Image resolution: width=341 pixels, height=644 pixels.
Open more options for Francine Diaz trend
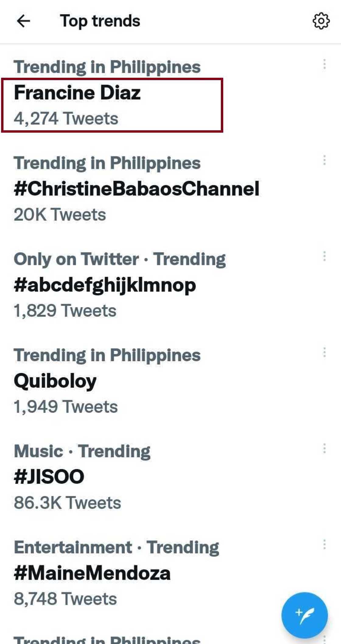pyautogui.click(x=324, y=64)
